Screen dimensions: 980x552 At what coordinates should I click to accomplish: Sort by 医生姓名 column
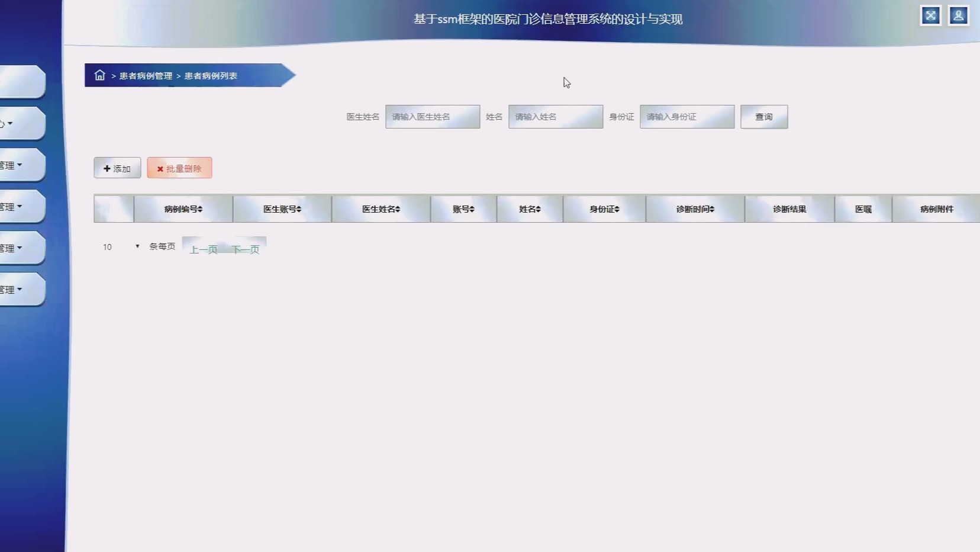[381, 209]
